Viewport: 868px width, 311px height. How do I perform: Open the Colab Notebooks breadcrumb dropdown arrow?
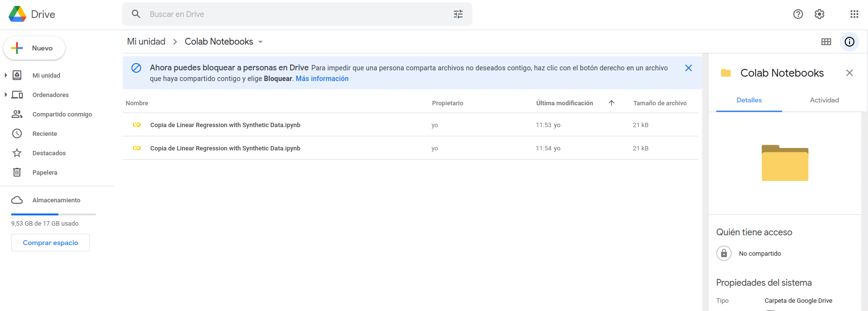tap(260, 42)
